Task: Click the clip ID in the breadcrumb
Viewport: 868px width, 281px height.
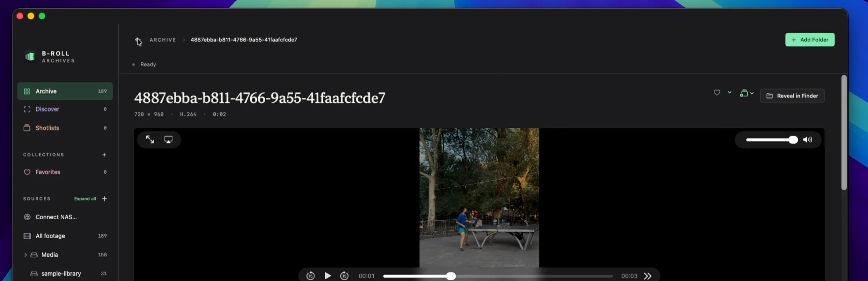Action: (x=244, y=40)
